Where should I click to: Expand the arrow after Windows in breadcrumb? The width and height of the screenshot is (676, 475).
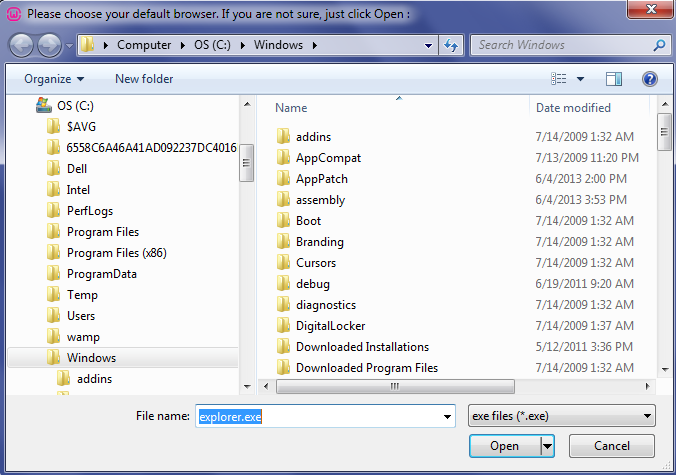(315, 45)
